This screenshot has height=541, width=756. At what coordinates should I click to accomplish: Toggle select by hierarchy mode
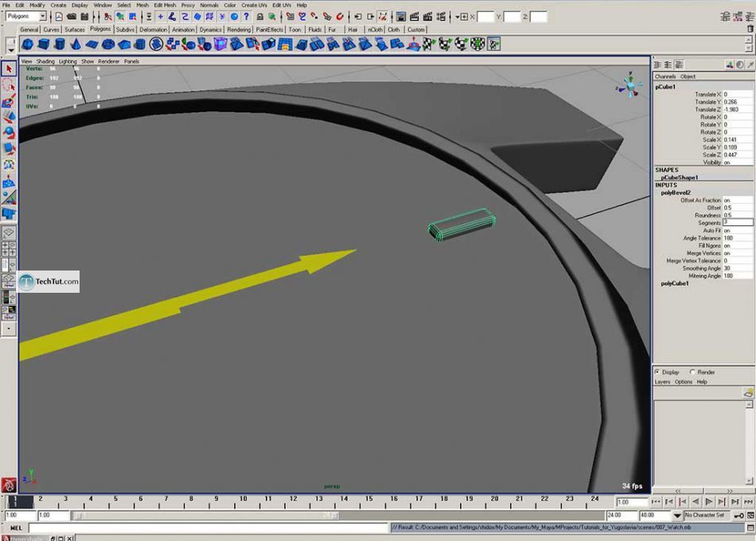click(x=108, y=17)
